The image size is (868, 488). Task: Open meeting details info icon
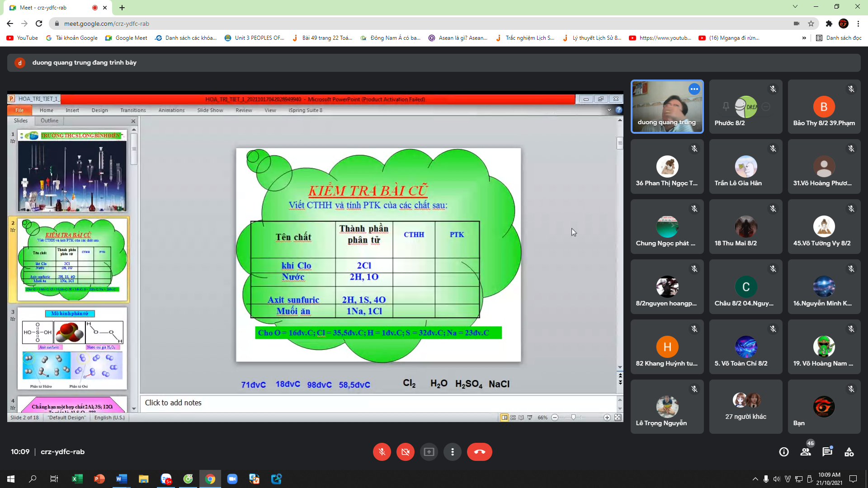coord(784,452)
